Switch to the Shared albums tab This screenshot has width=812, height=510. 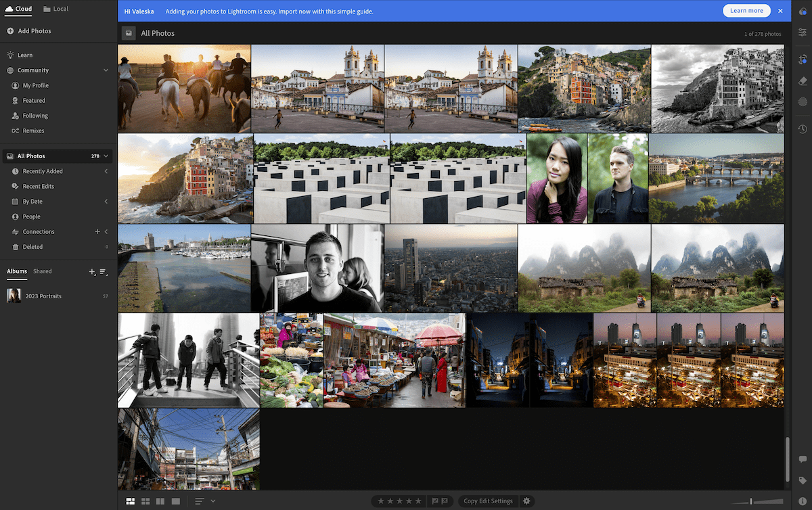point(42,271)
